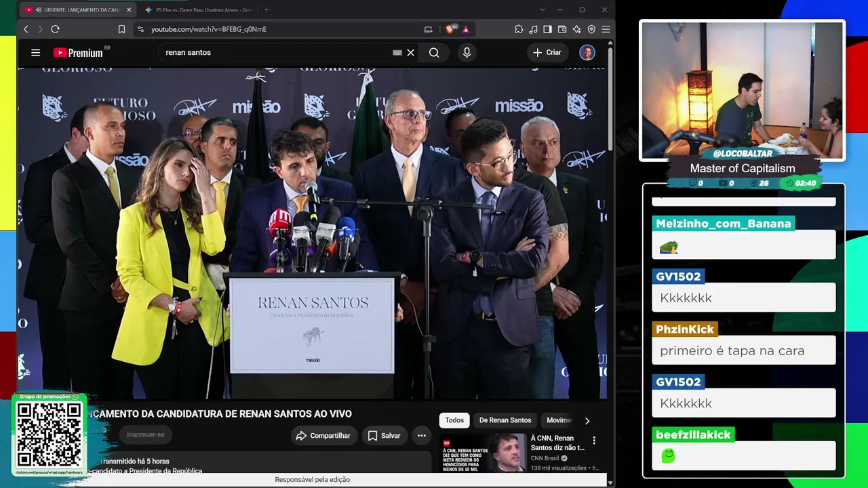The image size is (868, 488).
Task: Open more actions menu below the video
Action: pyautogui.click(x=421, y=435)
